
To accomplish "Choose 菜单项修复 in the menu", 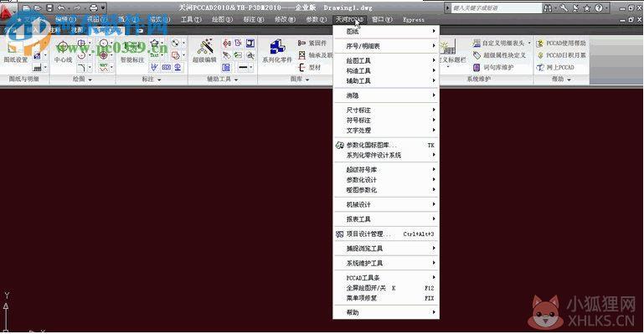I will click(x=386, y=298).
